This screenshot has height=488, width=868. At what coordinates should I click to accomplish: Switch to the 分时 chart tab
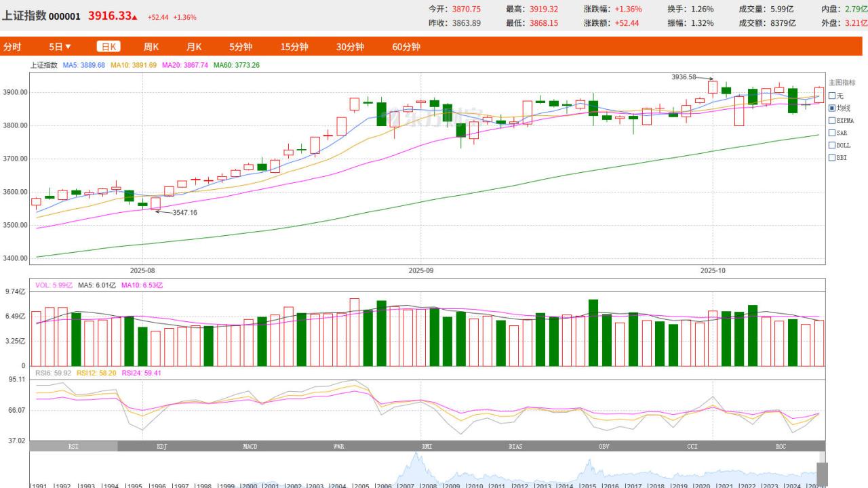(x=12, y=47)
